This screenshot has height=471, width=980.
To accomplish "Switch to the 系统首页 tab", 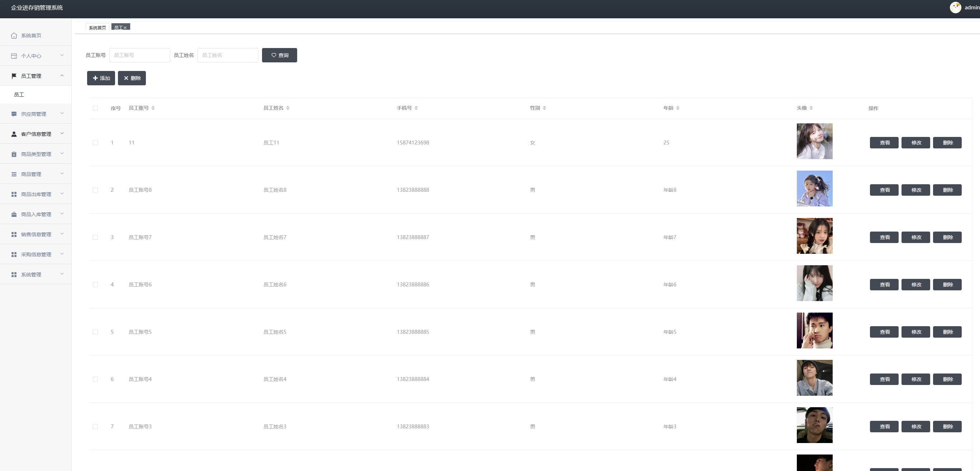I will tap(97, 28).
